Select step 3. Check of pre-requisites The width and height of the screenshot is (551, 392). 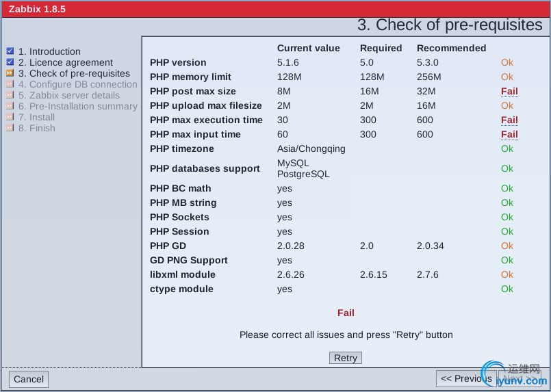pos(74,73)
